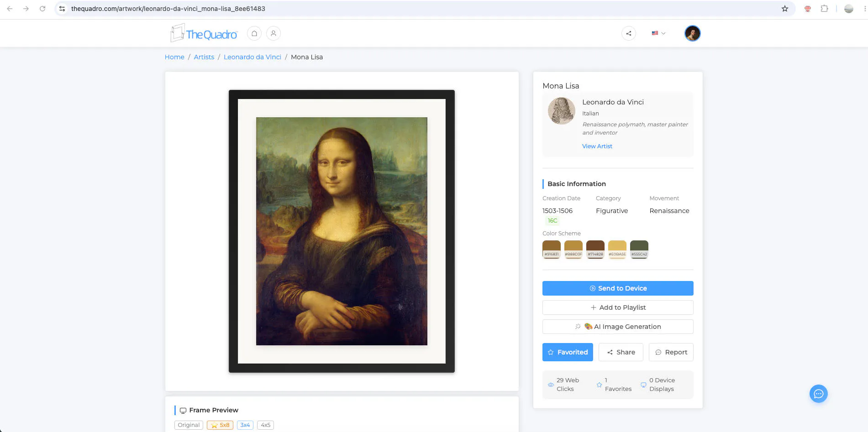Screen dimensions: 868x432
Task: Select the 5x8 frame ratio
Action: click(x=220, y=425)
